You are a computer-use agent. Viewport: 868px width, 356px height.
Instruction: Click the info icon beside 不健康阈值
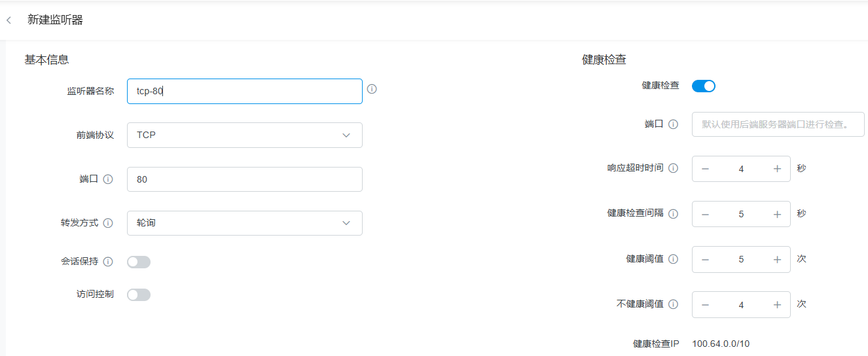(x=673, y=304)
